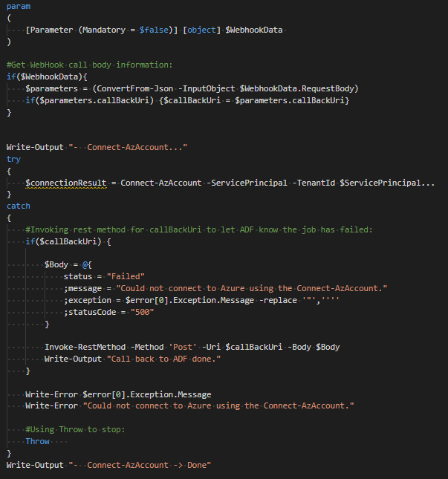Click the comment '#Get WebHook call body information:'
Image resolution: width=448 pixels, height=479 pixels.
click(90, 65)
